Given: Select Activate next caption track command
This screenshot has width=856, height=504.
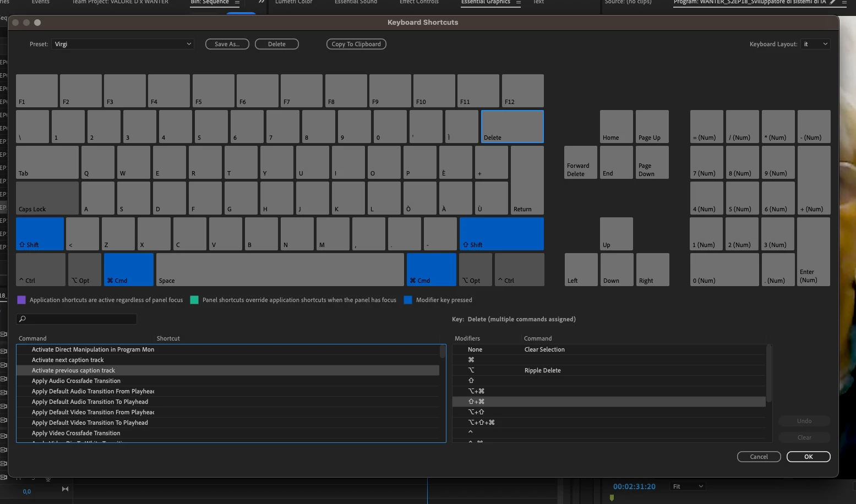Looking at the screenshot, I should pos(228,360).
